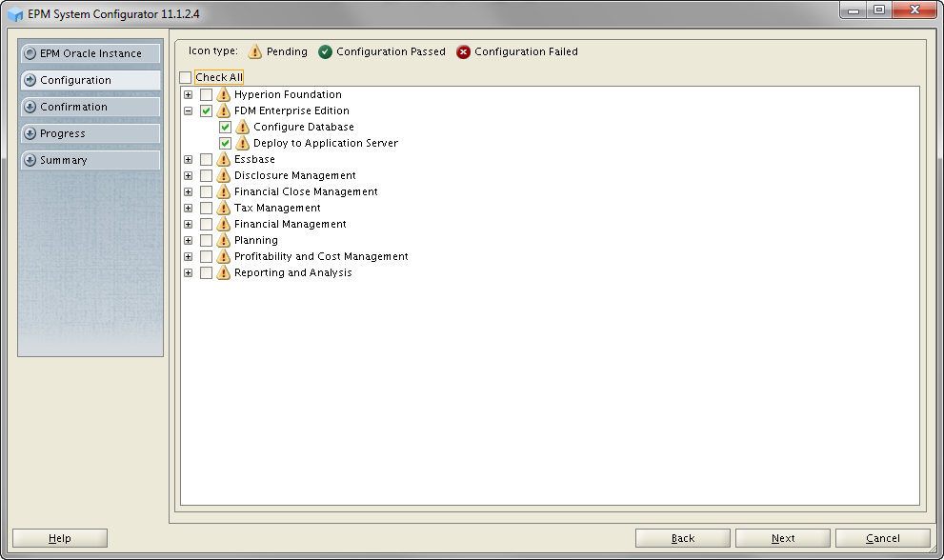Image resolution: width=944 pixels, height=560 pixels.
Task: Select the Essbase checkbox
Action: click(207, 160)
